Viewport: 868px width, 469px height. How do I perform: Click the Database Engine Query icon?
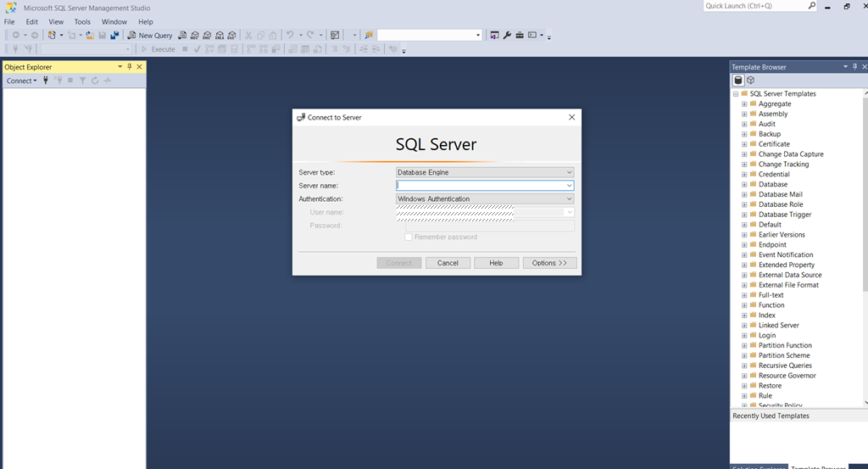point(182,35)
